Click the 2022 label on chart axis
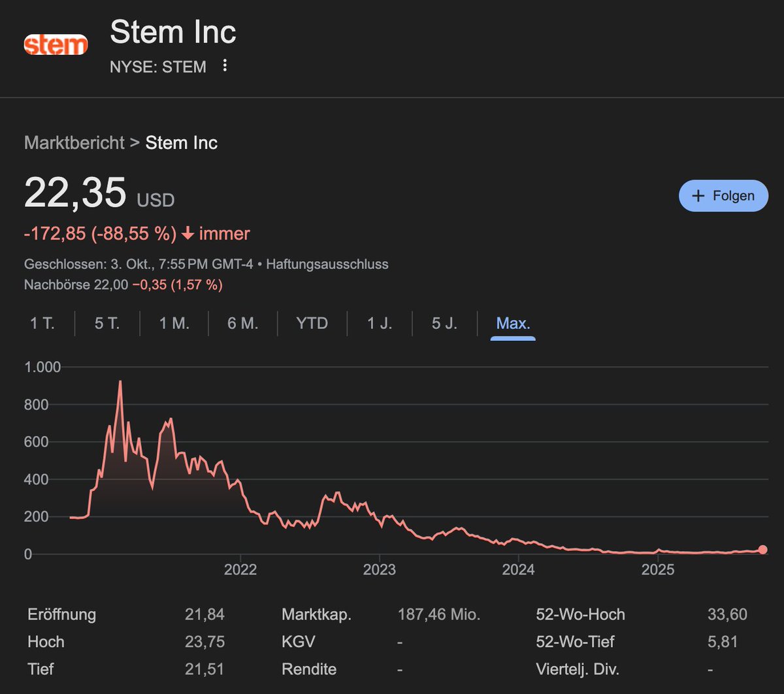Screen dimensions: 784x694 pyautogui.click(x=240, y=570)
